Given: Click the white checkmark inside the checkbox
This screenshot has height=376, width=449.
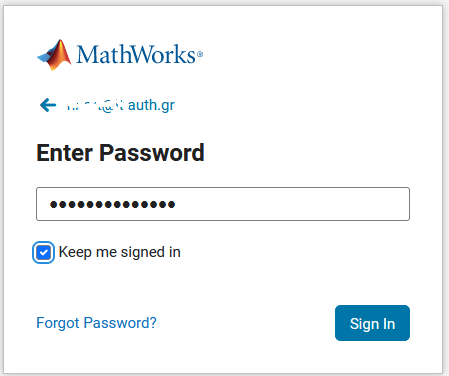Looking at the screenshot, I should (43, 252).
